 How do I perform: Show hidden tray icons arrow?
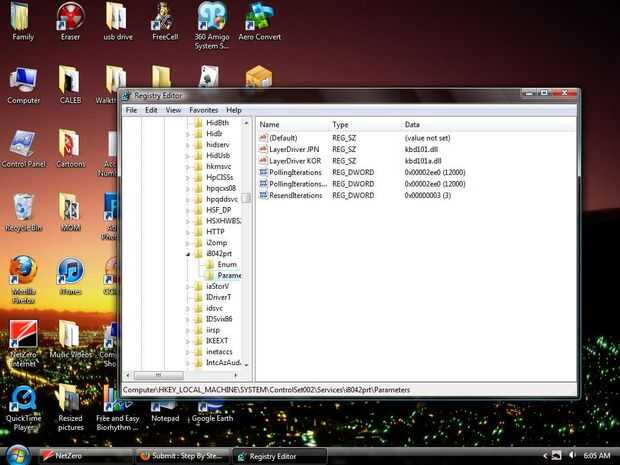click(x=545, y=456)
